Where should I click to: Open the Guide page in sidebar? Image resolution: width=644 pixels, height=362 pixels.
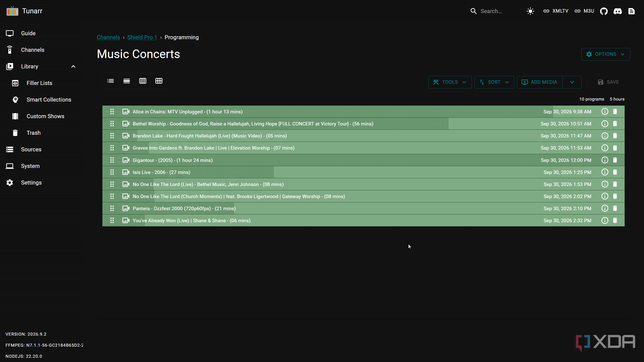(41, 33)
